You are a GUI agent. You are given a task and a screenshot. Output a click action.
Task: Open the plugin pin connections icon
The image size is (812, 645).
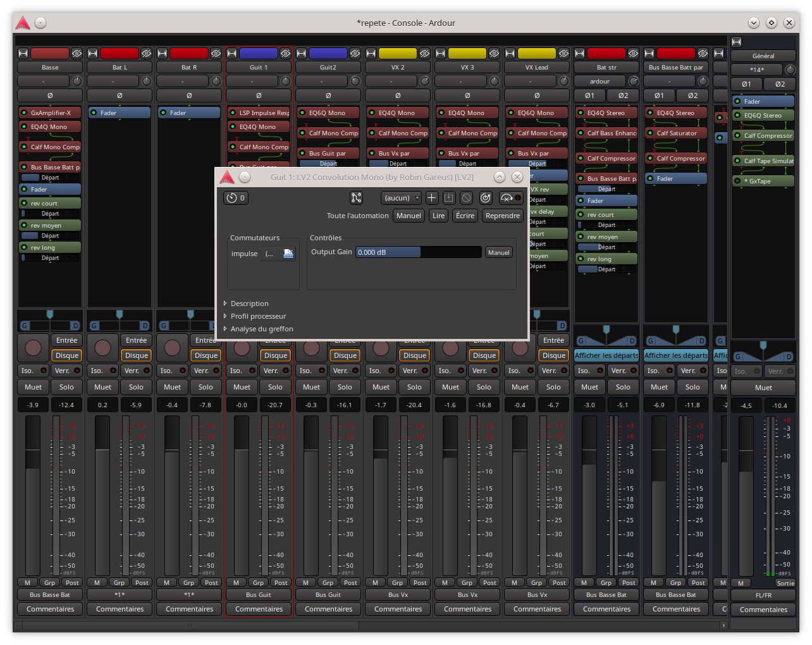click(x=357, y=198)
